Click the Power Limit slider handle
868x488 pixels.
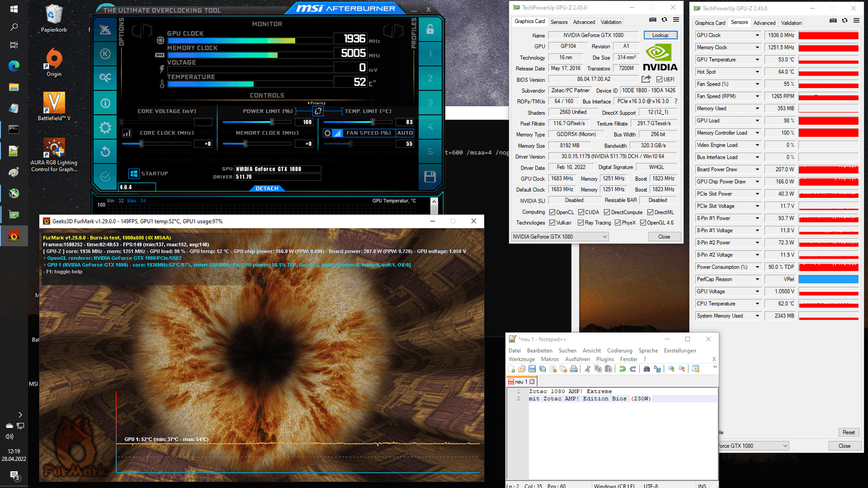pyautogui.click(x=272, y=122)
